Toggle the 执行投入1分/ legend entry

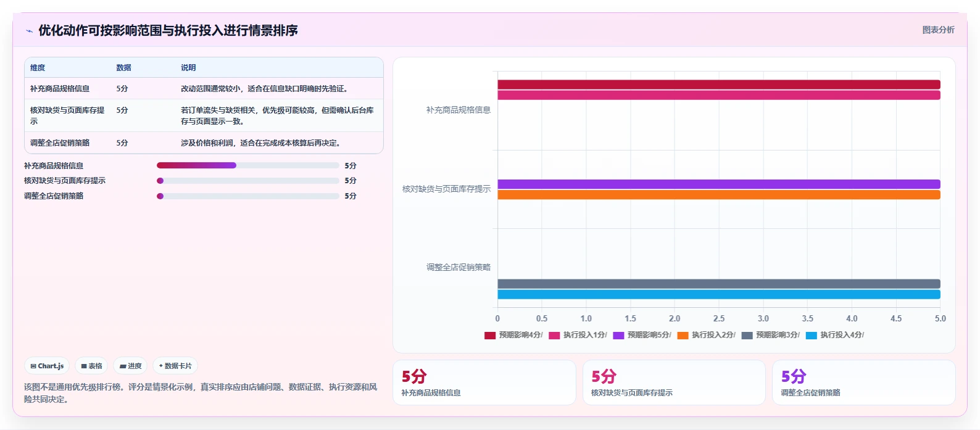(577, 335)
